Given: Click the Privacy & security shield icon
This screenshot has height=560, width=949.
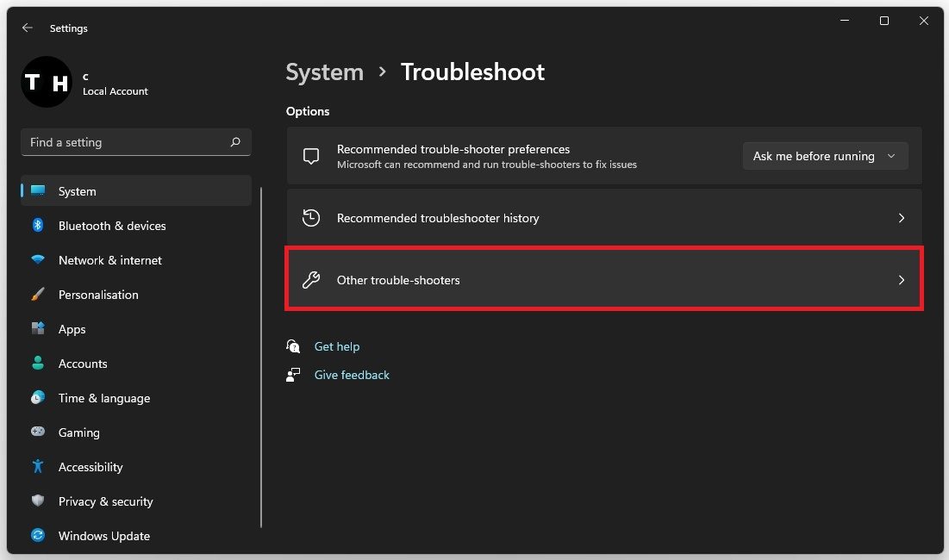Looking at the screenshot, I should pos(38,501).
